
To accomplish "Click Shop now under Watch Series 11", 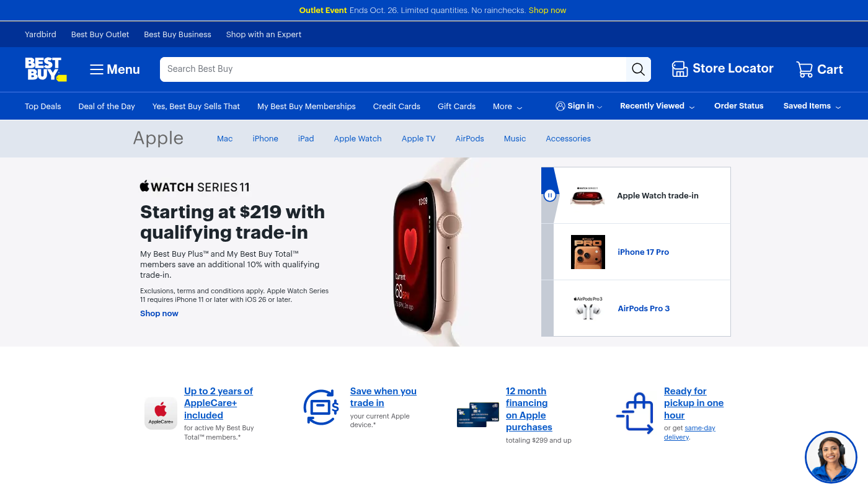I will click(159, 314).
